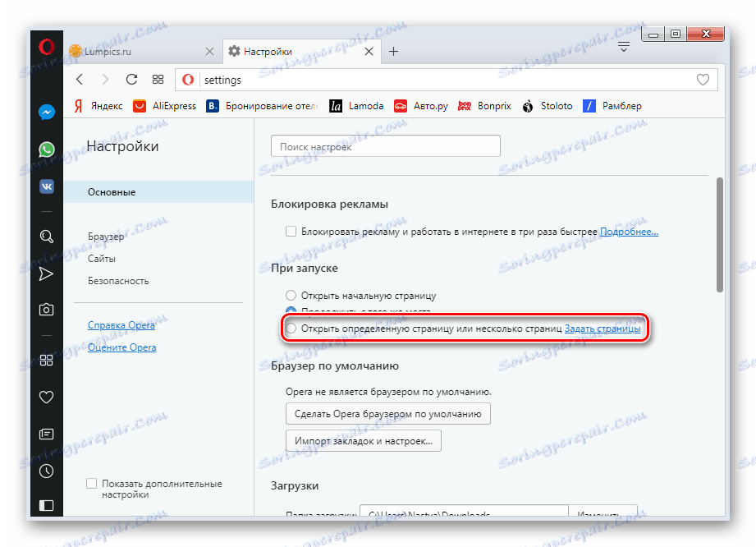
Task: Open the Справка Opera link
Action: click(121, 325)
